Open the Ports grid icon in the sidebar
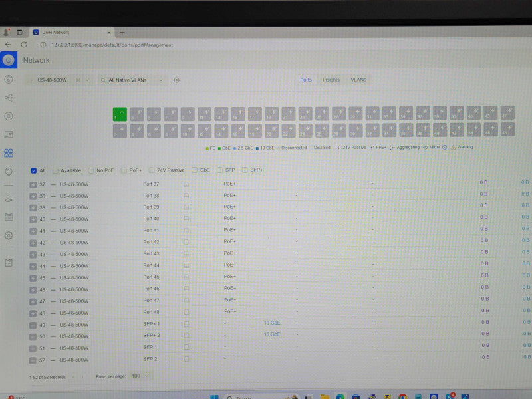Image resolution: width=532 pixels, height=399 pixels. click(9, 153)
